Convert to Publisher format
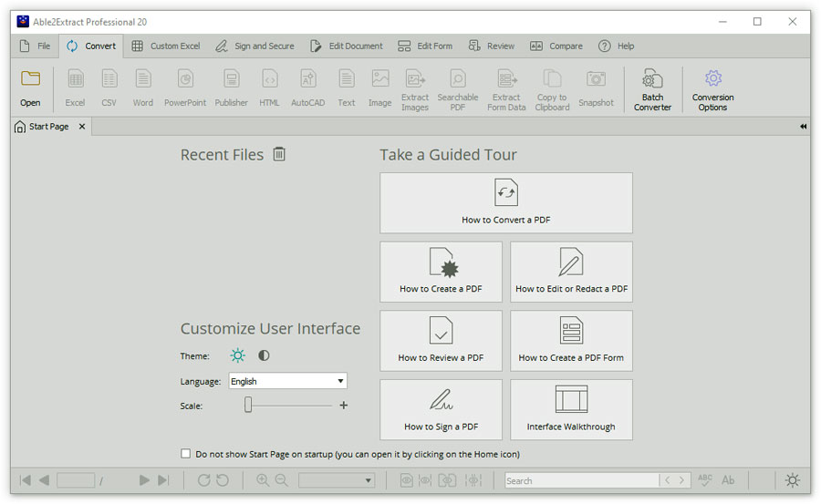The image size is (821, 504). [231, 87]
